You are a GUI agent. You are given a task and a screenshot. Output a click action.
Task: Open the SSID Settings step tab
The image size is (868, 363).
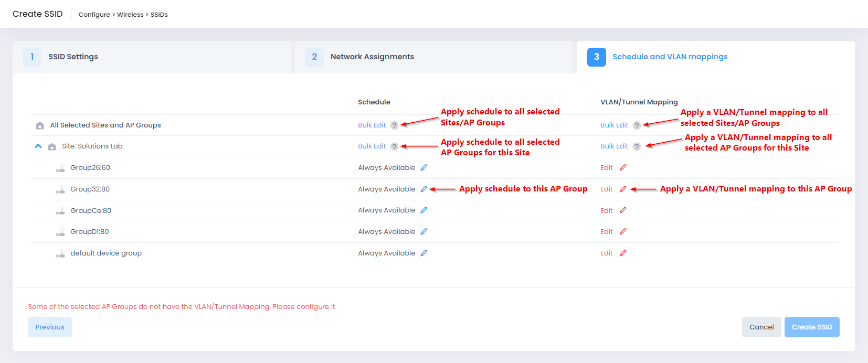pyautogui.click(x=73, y=57)
